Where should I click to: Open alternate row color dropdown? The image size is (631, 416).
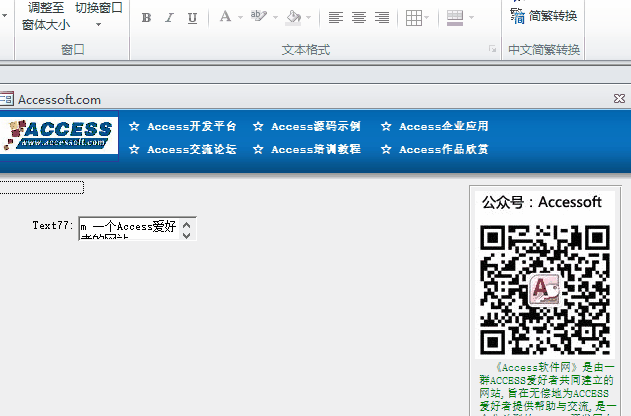(471, 18)
